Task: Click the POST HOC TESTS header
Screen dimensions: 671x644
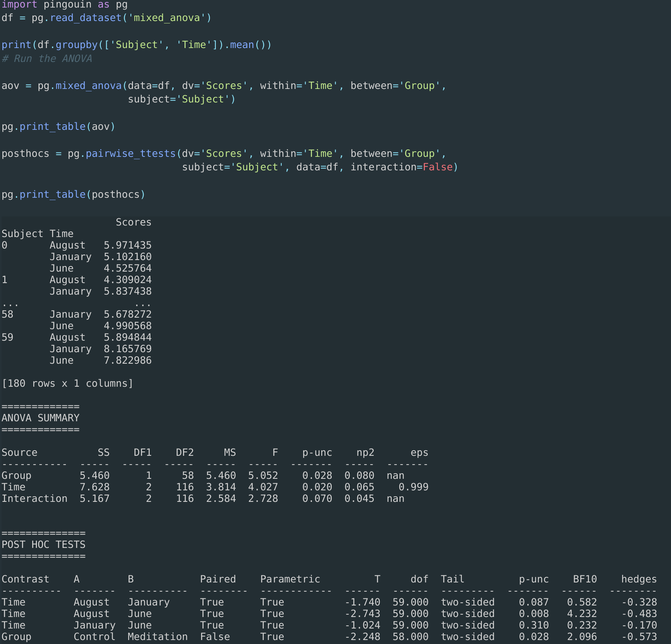Action: (x=44, y=544)
